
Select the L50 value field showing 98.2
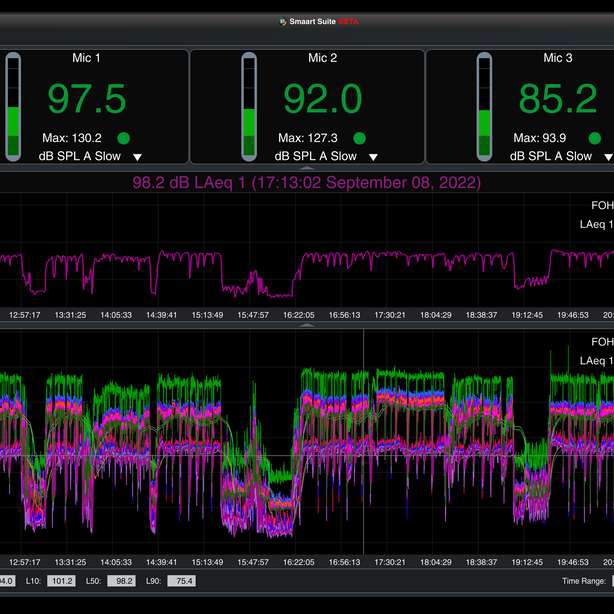[x=119, y=581]
